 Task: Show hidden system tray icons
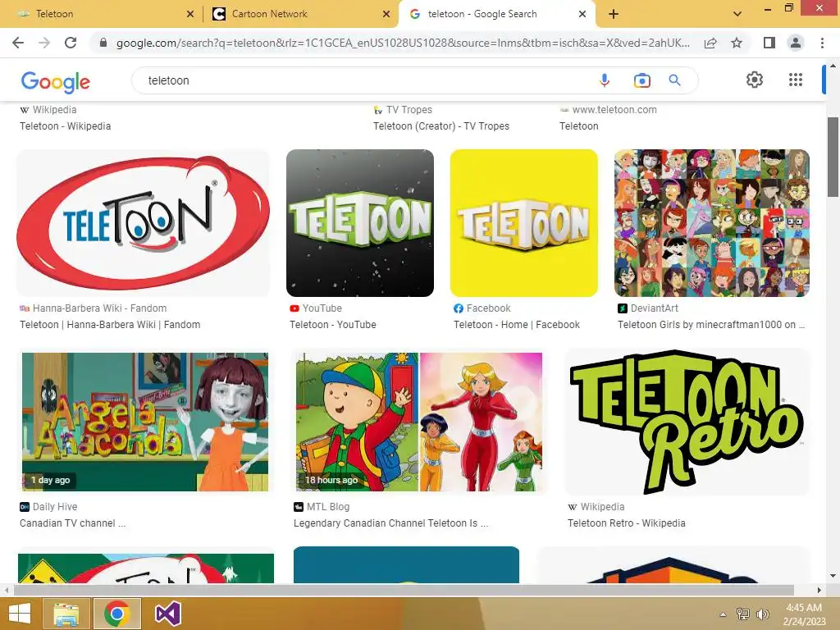pyautogui.click(x=723, y=614)
